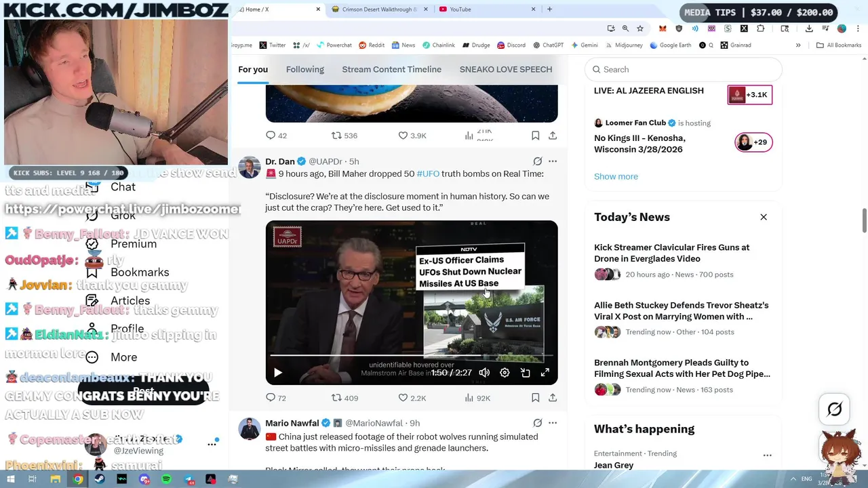Select the For you tab
The width and height of the screenshot is (868, 488).
[253, 69]
